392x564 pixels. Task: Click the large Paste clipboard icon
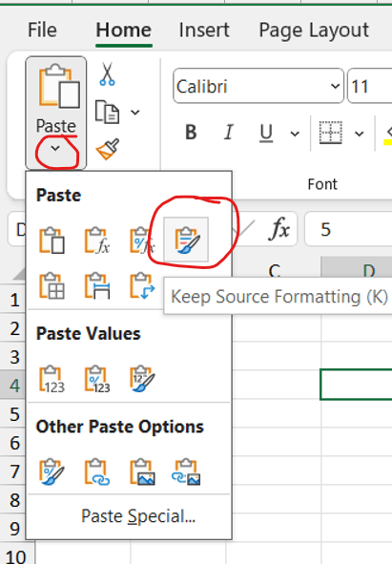click(59, 86)
